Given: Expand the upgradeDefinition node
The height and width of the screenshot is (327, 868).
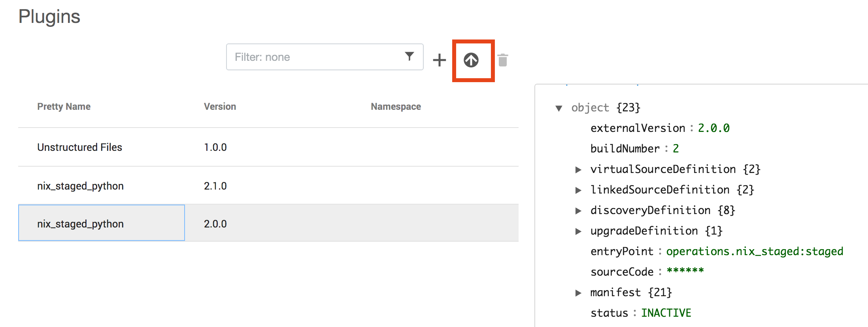Looking at the screenshot, I should [578, 231].
